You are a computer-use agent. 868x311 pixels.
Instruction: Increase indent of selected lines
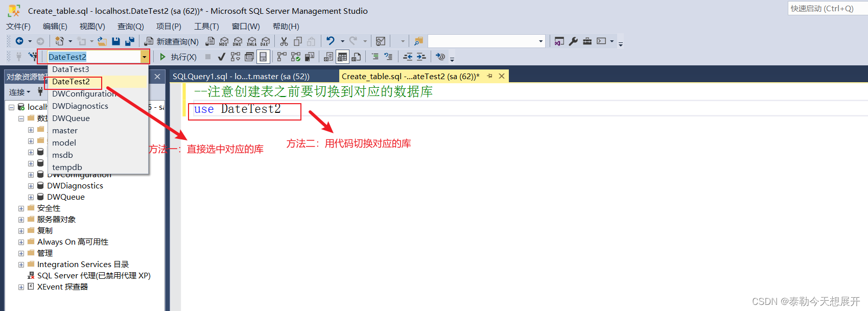coord(421,57)
